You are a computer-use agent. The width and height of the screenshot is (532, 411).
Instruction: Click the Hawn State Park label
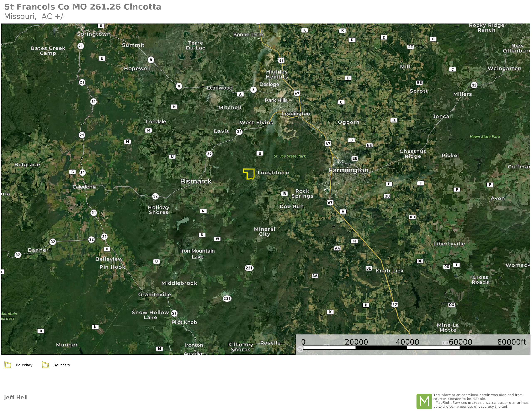tap(485, 137)
